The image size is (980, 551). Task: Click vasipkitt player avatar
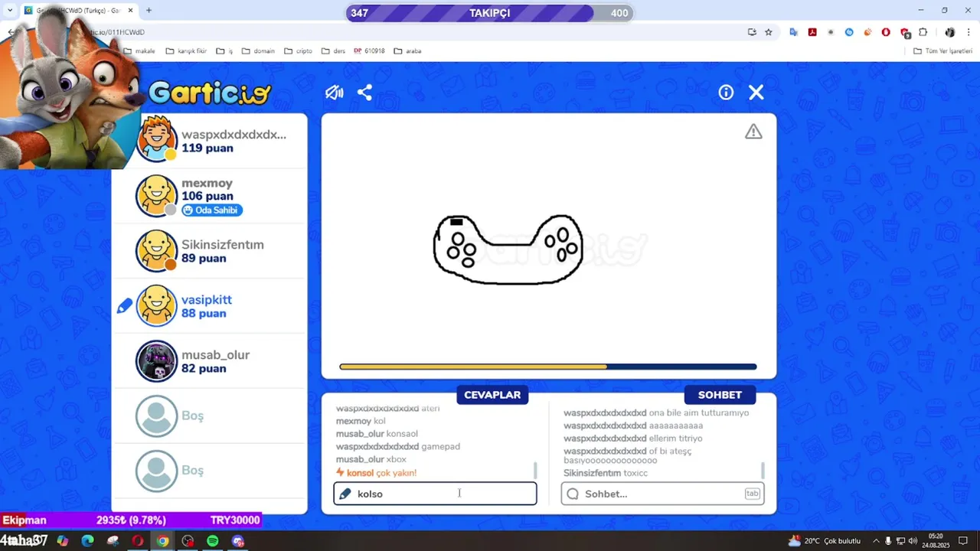(157, 306)
